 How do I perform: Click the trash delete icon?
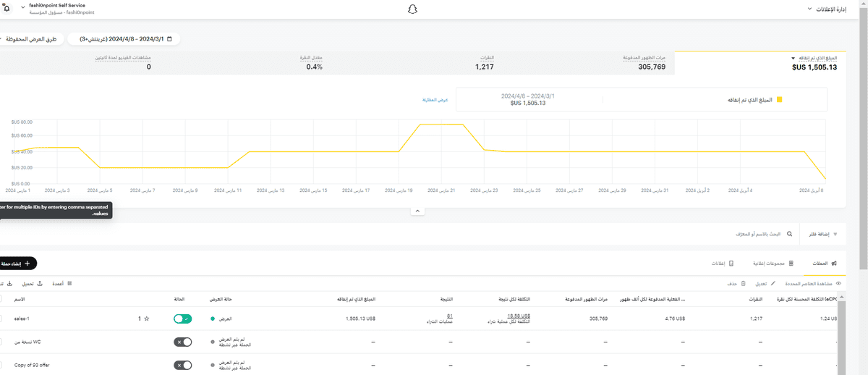point(743,284)
